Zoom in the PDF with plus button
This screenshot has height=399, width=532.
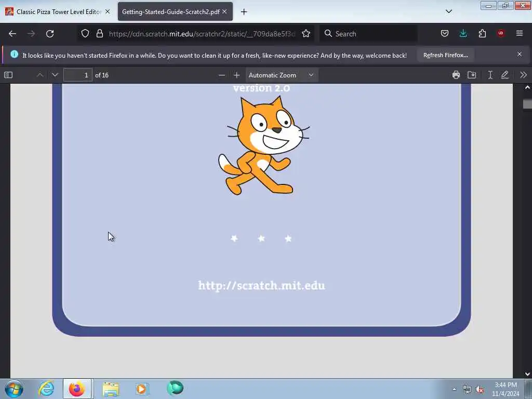pos(236,75)
